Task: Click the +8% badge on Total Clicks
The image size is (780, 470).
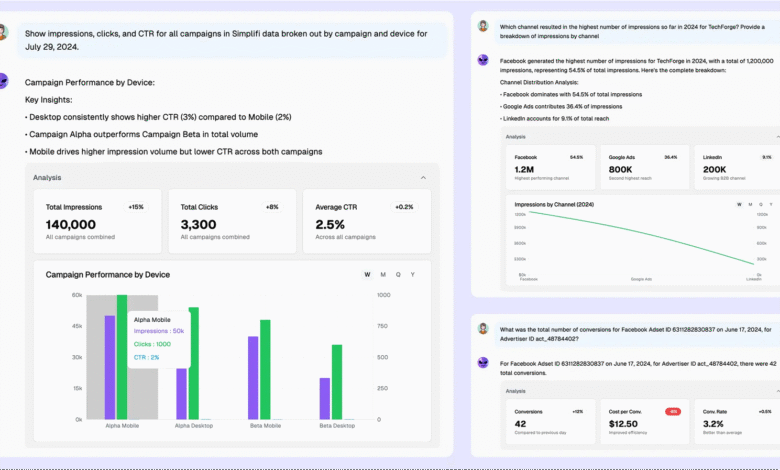Action: coord(272,207)
